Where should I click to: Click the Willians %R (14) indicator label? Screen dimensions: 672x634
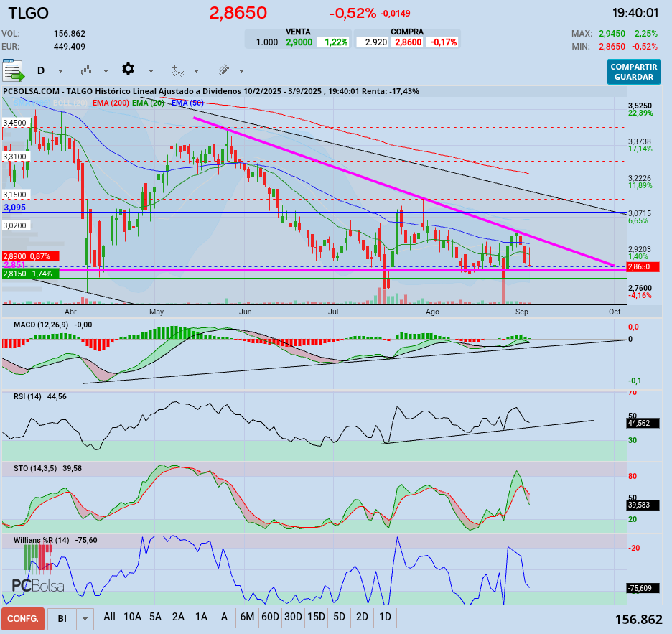tap(41, 540)
